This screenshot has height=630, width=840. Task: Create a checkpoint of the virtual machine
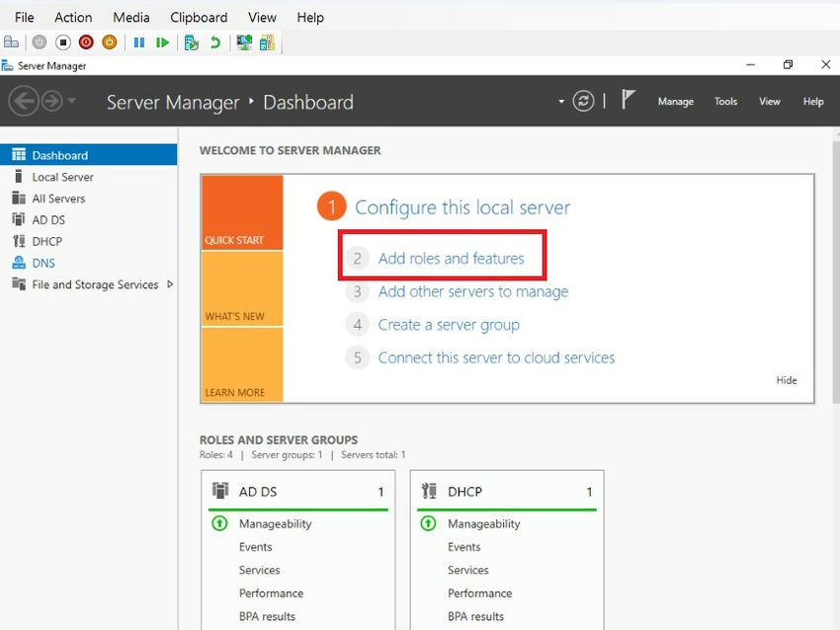coord(191,41)
